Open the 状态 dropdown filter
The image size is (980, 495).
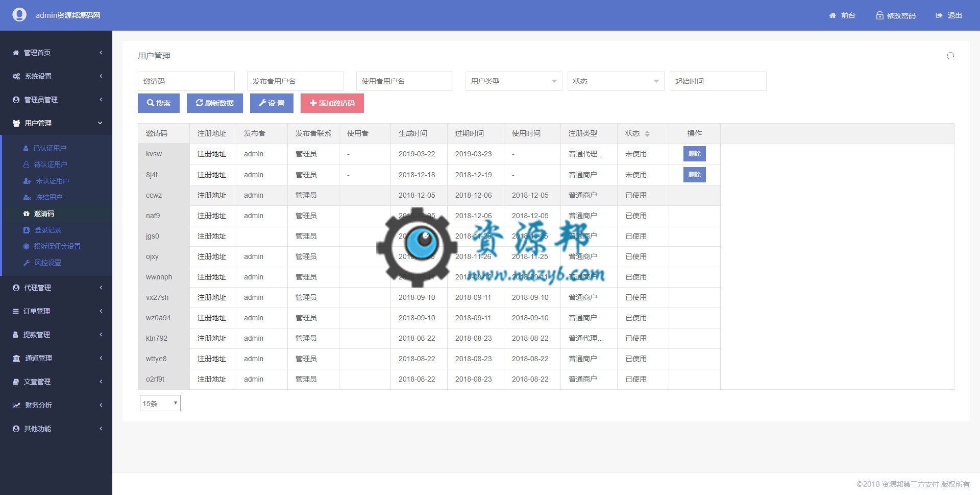pos(616,81)
